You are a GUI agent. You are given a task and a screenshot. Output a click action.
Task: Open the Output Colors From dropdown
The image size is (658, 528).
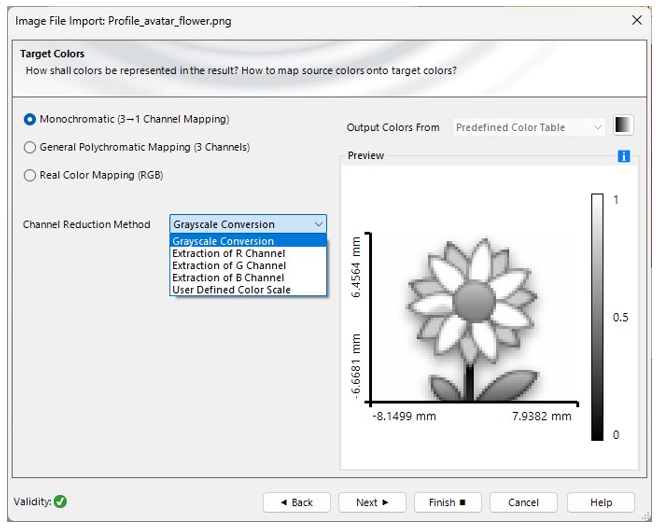pyautogui.click(x=529, y=127)
